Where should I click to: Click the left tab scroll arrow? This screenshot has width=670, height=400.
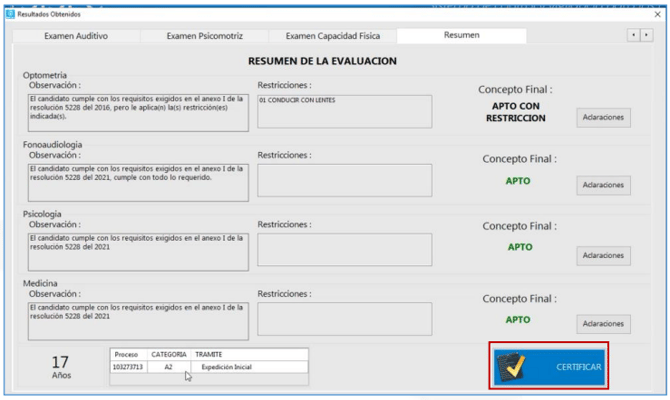tap(633, 35)
